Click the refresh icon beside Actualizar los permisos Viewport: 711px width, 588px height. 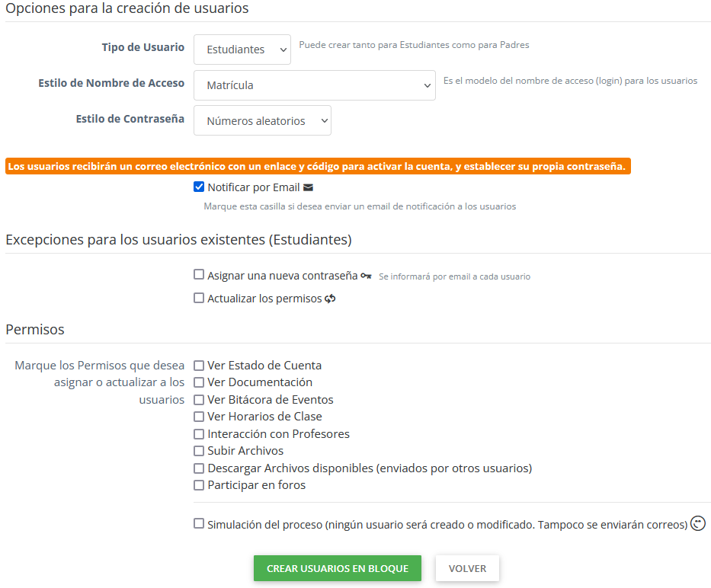click(x=330, y=299)
